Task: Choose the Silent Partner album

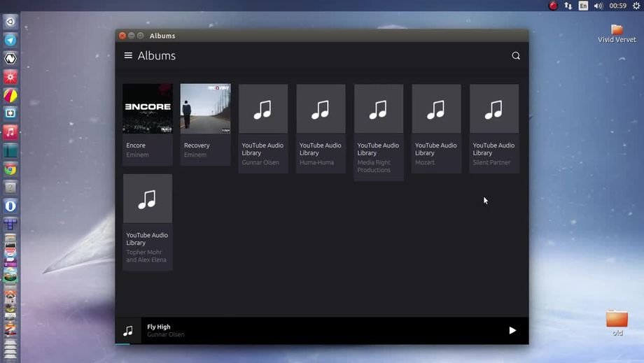Action: [x=494, y=109]
